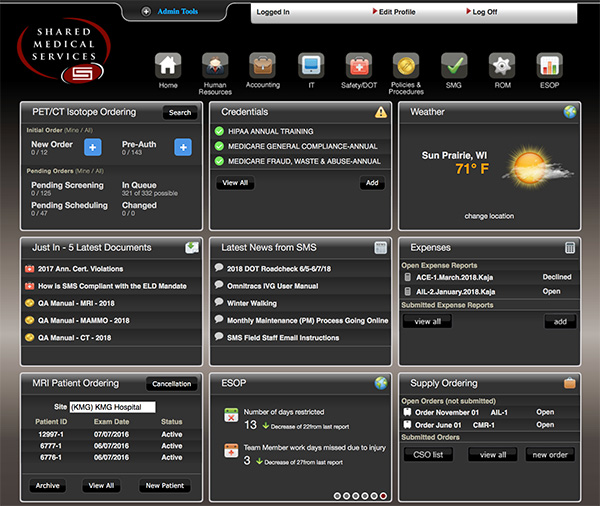Open the ROM gear icon

[x=502, y=65]
